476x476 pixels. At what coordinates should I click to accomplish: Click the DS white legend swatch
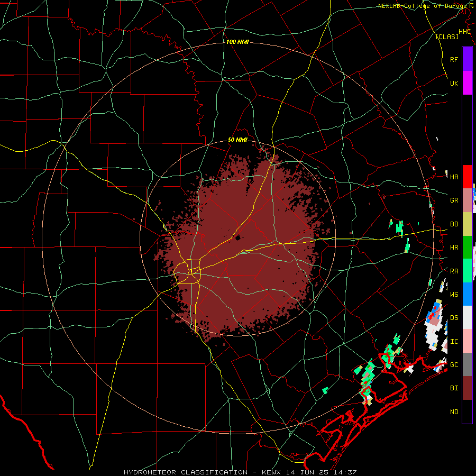pyautogui.click(x=467, y=317)
